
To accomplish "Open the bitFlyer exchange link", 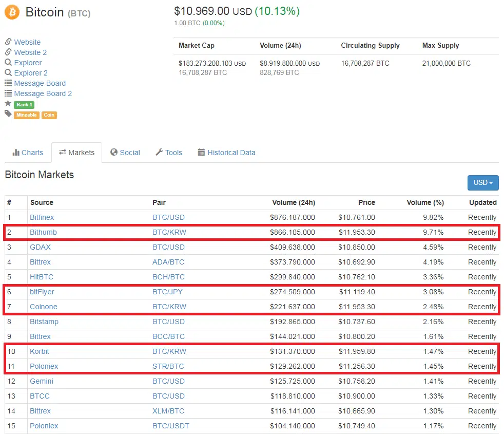I will [42, 292].
